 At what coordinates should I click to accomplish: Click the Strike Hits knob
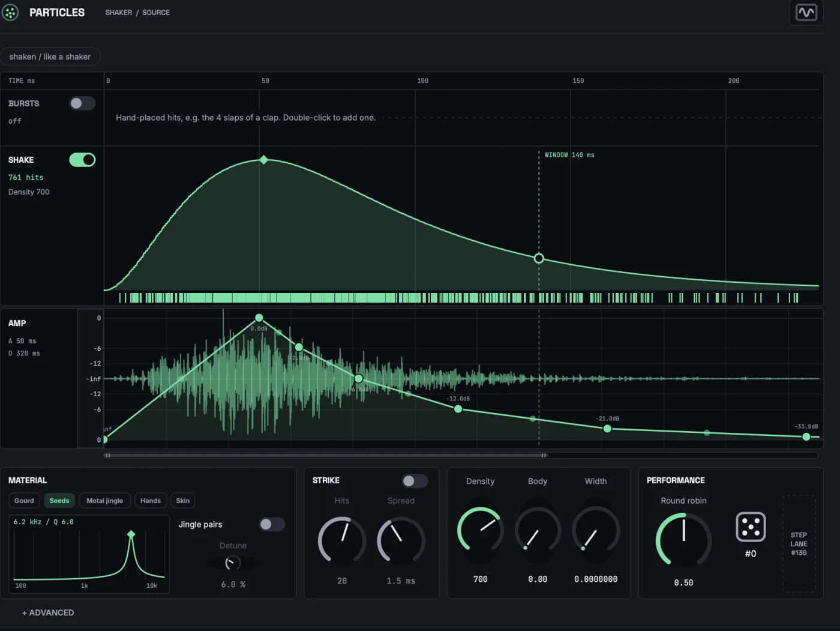342,540
